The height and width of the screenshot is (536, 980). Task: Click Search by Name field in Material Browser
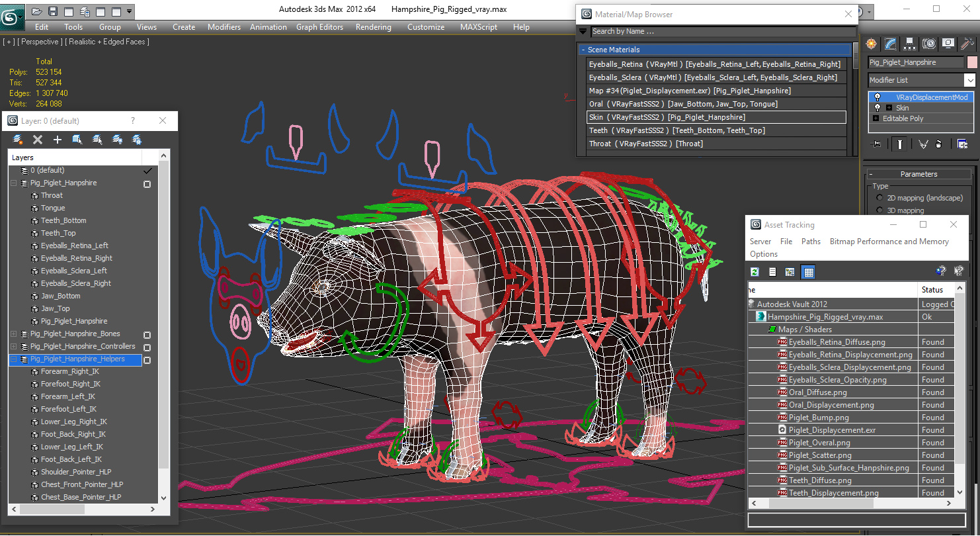point(723,31)
